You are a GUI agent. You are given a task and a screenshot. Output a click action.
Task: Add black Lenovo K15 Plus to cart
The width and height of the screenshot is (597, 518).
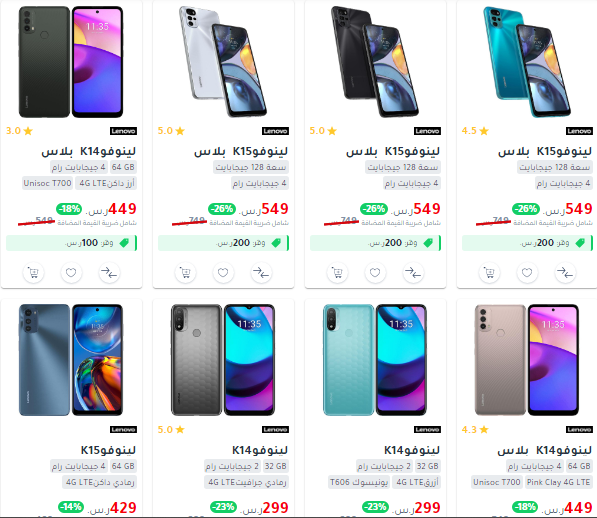click(x=337, y=273)
